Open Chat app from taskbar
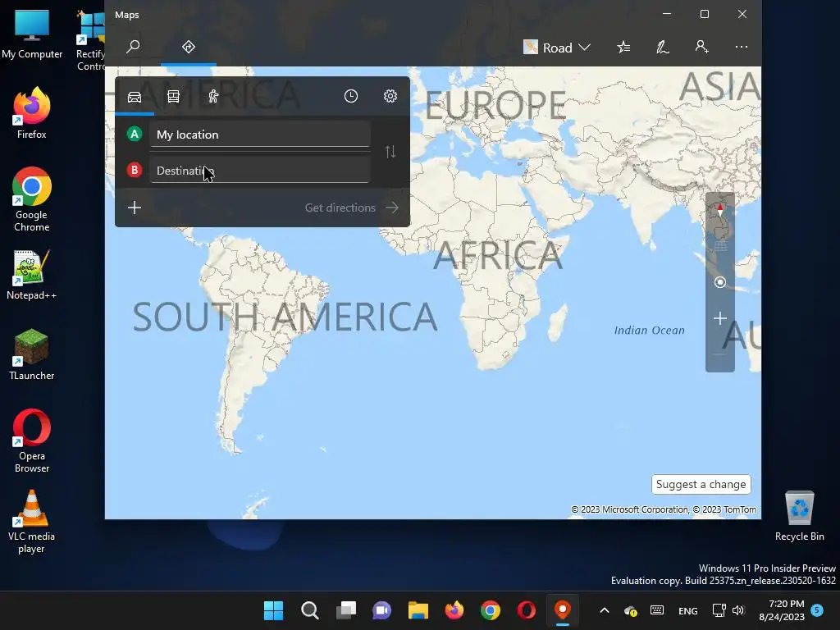Screen dimensions: 840x630 point(382,610)
